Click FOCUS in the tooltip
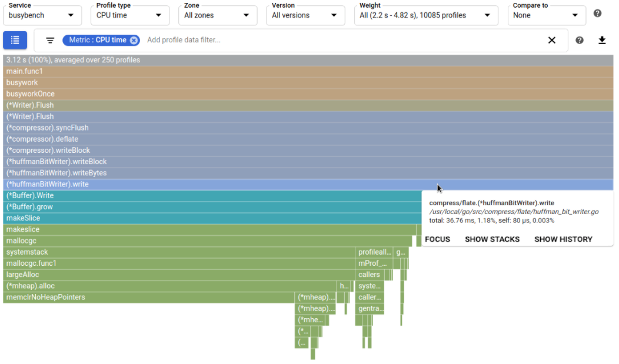619x364 pixels. (x=437, y=239)
